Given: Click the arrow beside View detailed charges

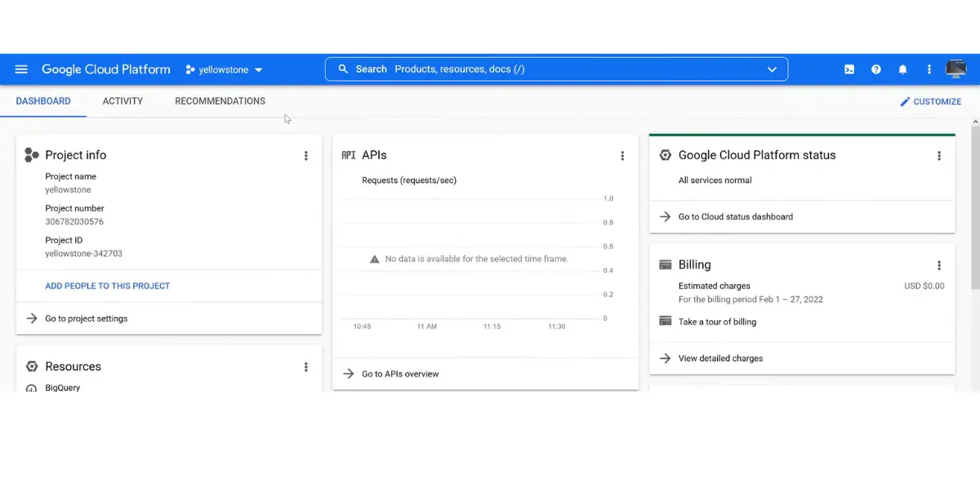Looking at the screenshot, I should (x=666, y=358).
